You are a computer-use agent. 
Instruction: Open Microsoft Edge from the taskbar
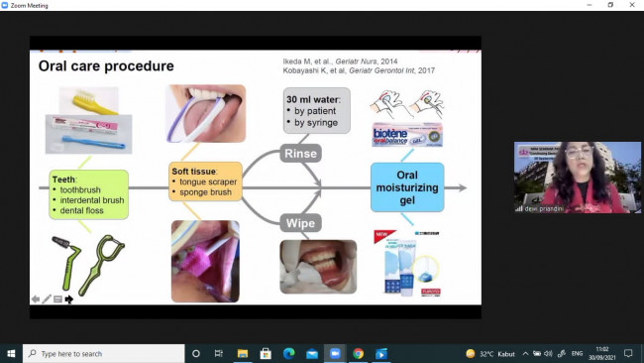(288, 353)
